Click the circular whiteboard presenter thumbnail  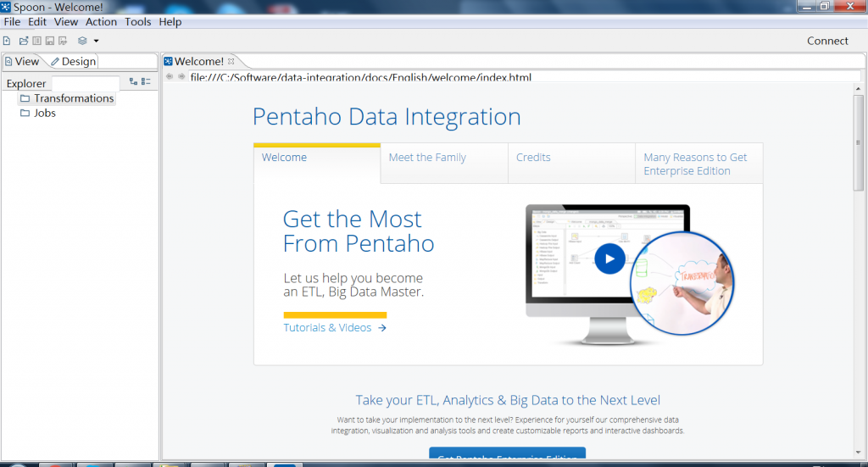[x=682, y=283]
